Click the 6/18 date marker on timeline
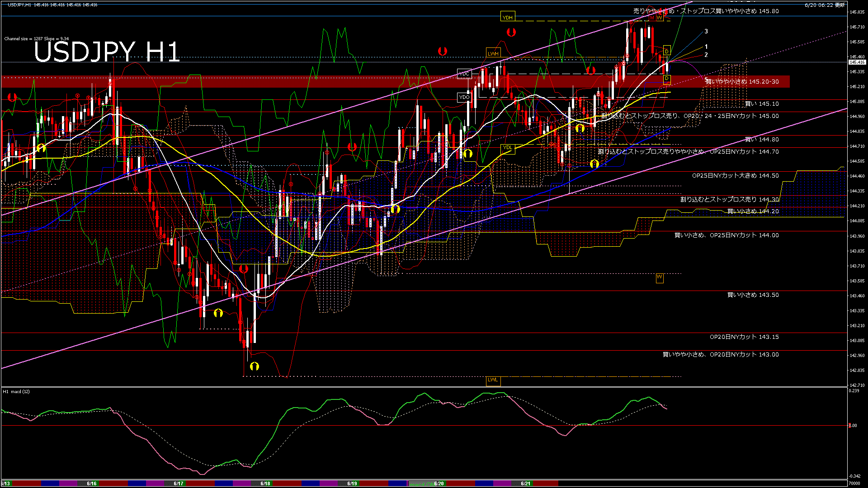868x488 pixels. pyautogui.click(x=265, y=483)
